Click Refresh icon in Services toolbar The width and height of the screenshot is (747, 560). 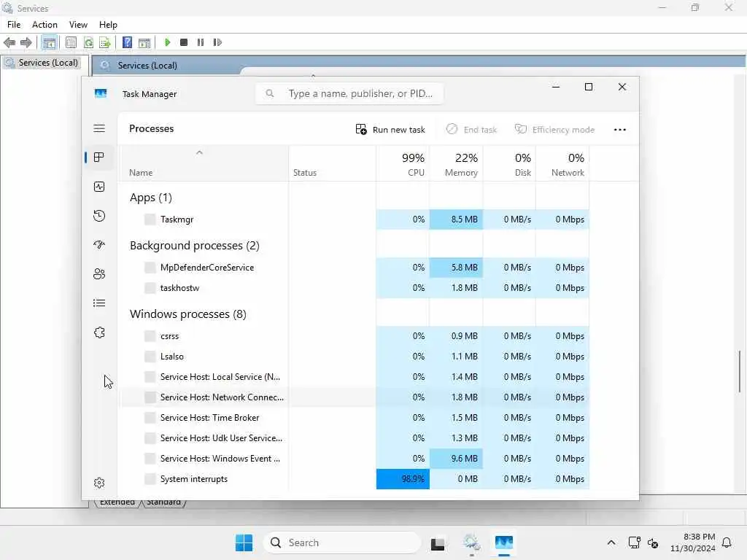point(88,42)
